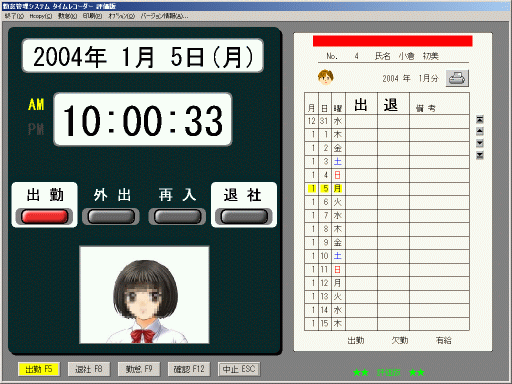Click the 退社 F8 button
Viewport: 512px width, 384px height.
(x=89, y=369)
